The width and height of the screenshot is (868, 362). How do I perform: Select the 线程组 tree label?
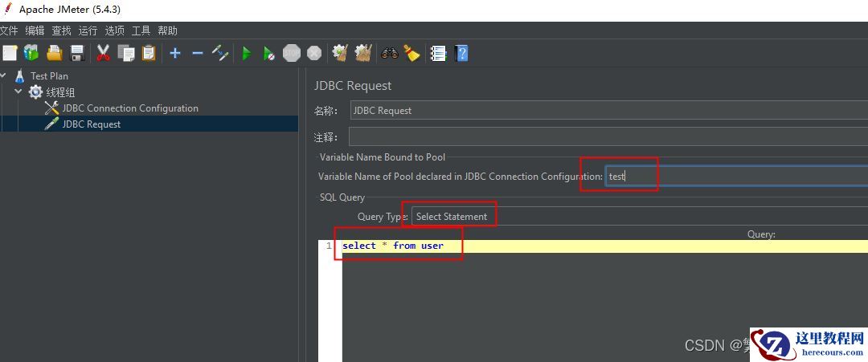(59, 92)
